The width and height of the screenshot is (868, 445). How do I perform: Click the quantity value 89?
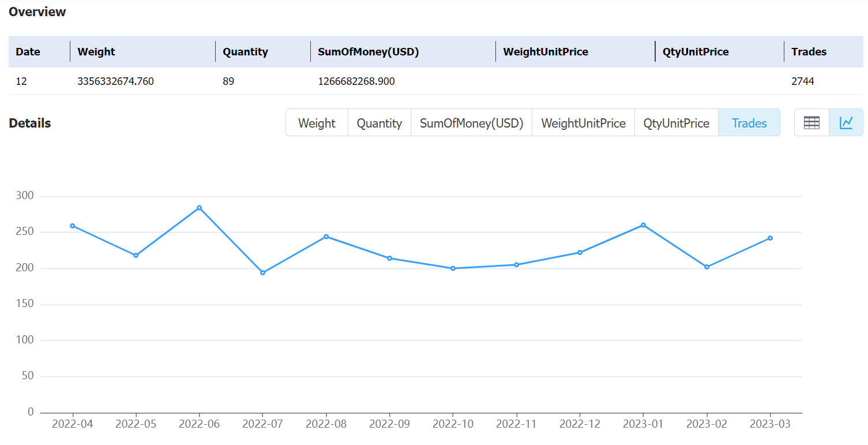[x=228, y=81]
